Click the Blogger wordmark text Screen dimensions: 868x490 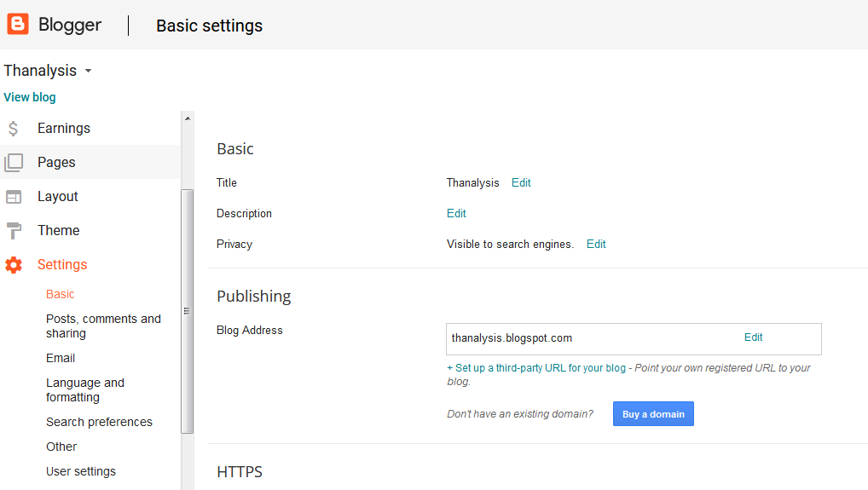(x=70, y=25)
